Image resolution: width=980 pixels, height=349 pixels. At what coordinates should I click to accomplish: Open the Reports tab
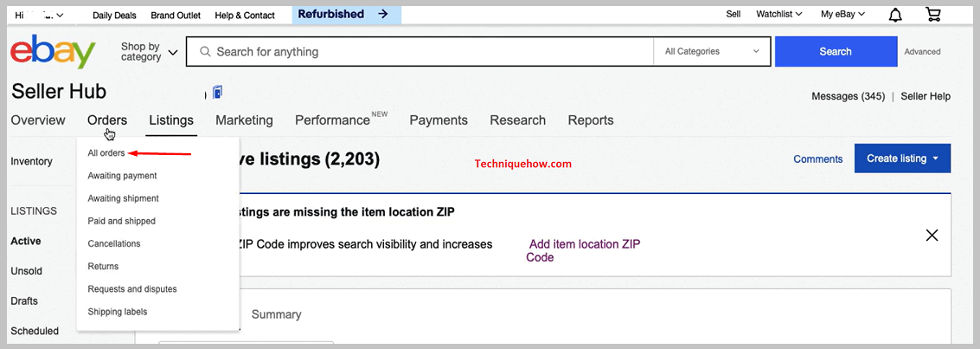pyautogui.click(x=591, y=120)
